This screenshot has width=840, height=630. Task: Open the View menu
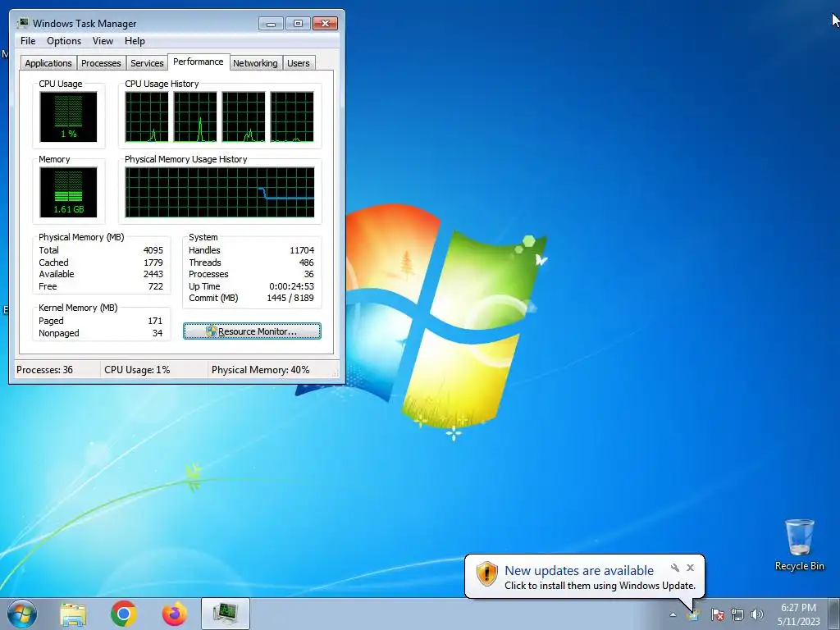tap(103, 41)
